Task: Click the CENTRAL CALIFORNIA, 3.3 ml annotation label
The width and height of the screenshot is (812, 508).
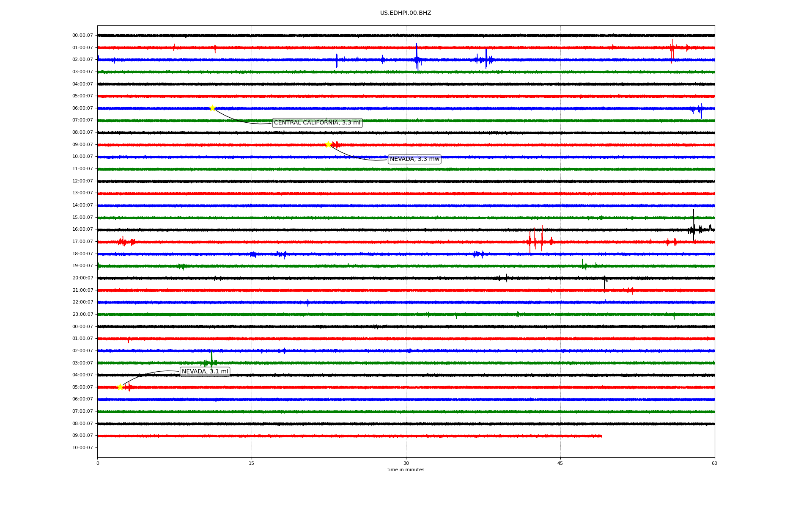Action: (x=317, y=123)
